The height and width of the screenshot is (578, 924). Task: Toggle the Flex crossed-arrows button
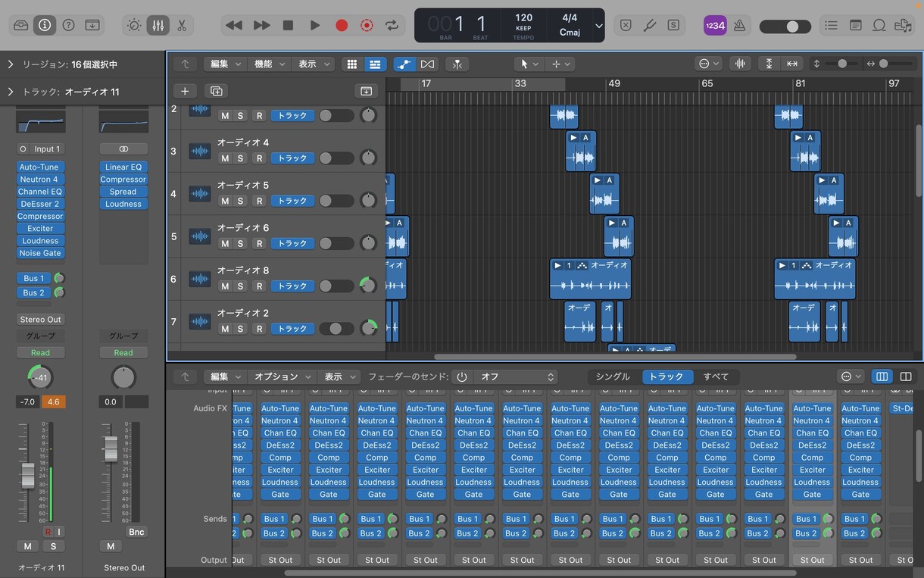pyautogui.click(x=428, y=64)
